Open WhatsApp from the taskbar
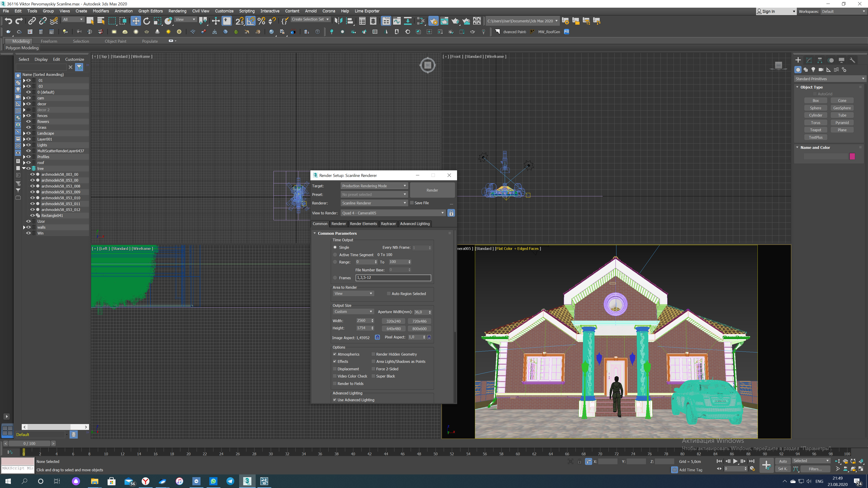The width and height of the screenshot is (868, 488). [x=213, y=481]
